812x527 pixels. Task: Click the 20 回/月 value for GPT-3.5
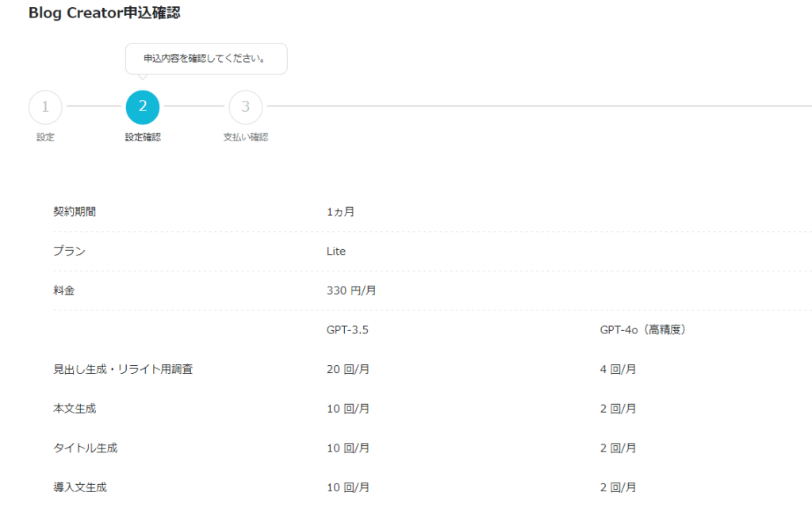(x=348, y=369)
